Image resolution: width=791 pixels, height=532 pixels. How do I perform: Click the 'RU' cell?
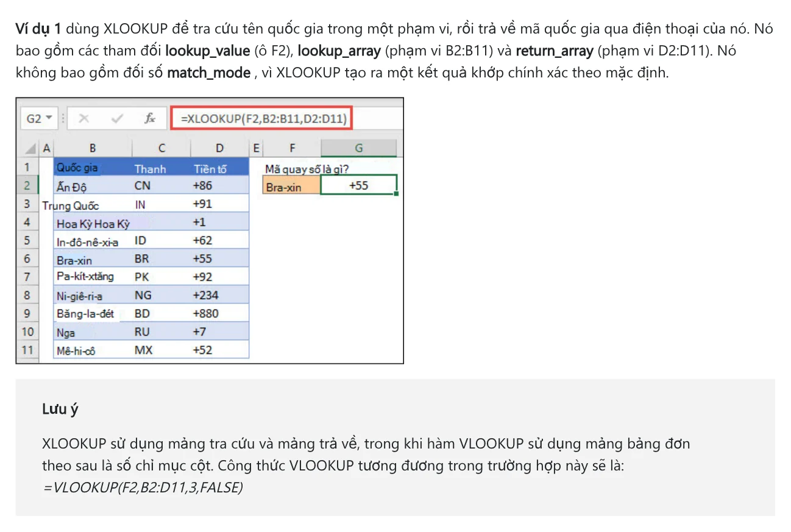(x=161, y=332)
